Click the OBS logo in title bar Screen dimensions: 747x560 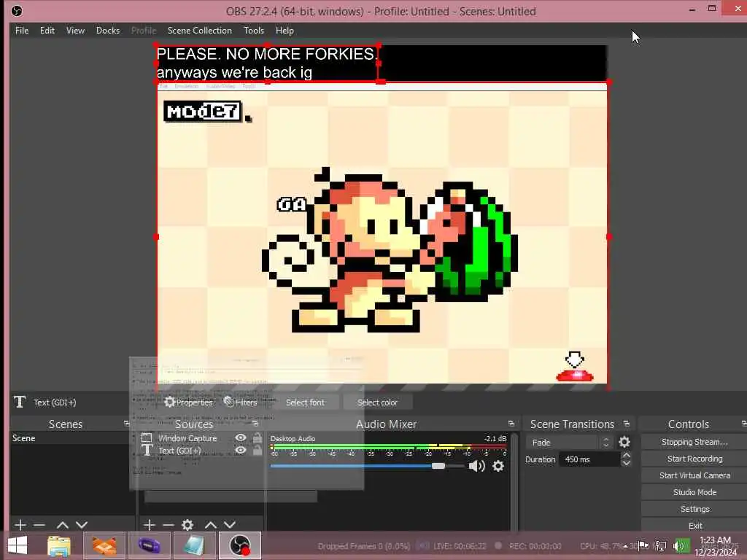(17, 11)
